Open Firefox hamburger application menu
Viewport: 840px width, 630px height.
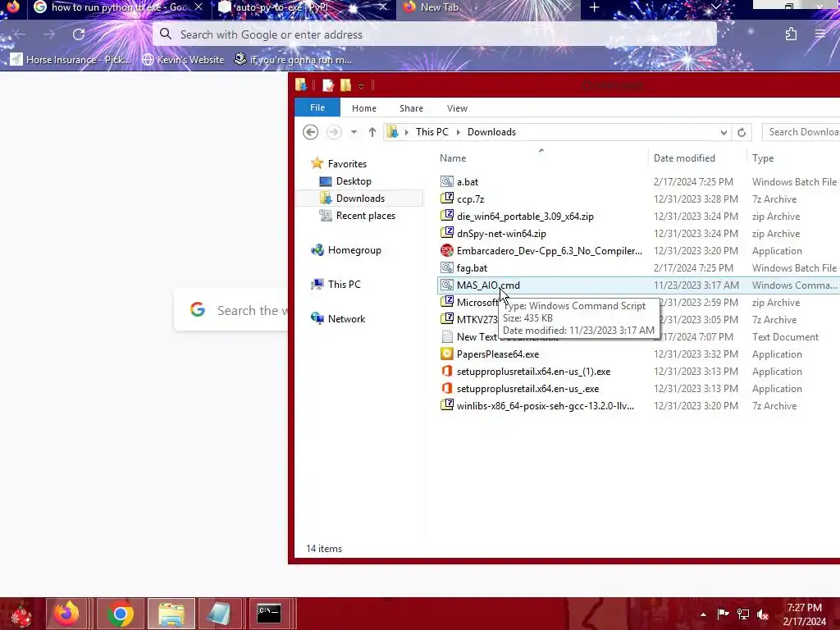coord(820,34)
